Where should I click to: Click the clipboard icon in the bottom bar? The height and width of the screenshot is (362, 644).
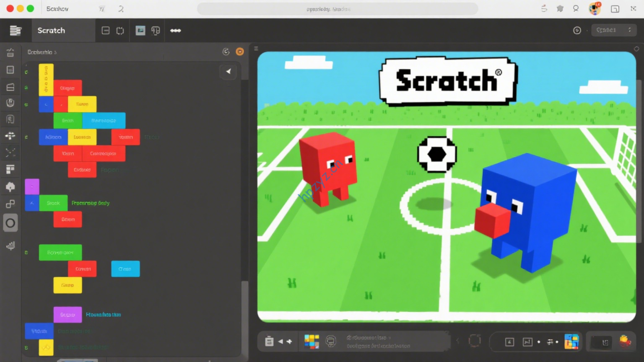269,341
